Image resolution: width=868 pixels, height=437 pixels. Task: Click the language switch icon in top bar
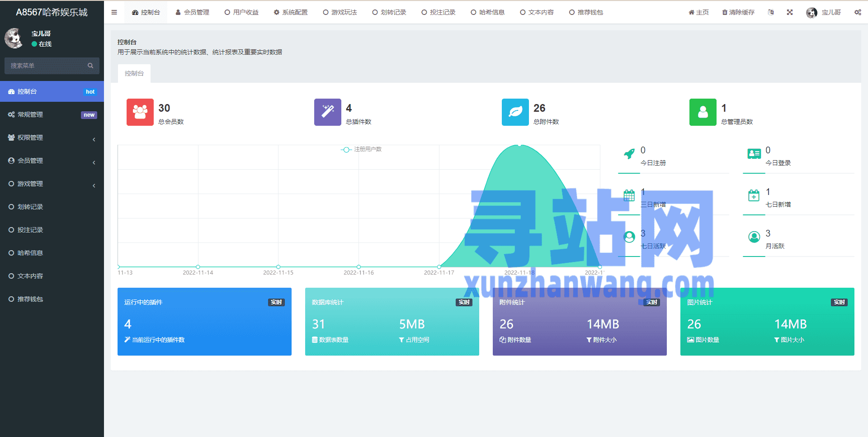771,12
